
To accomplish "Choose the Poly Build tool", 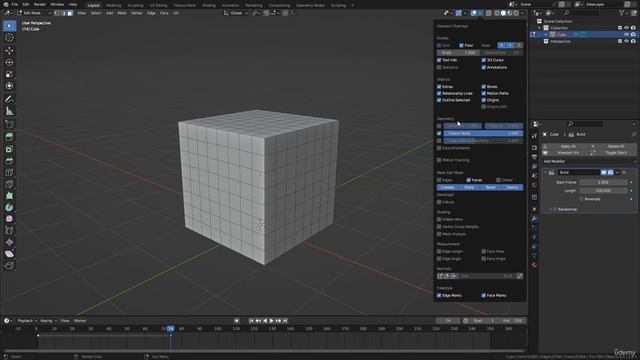I will tap(9, 196).
